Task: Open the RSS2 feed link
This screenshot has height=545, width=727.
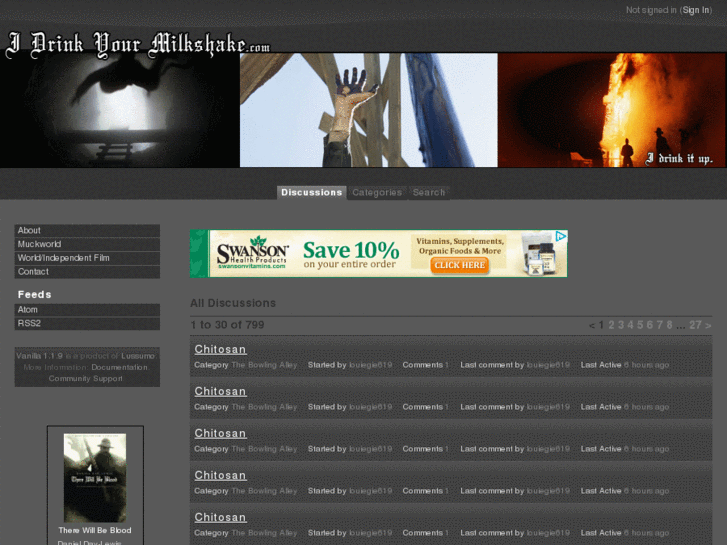Action: pyautogui.click(x=87, y=323)
